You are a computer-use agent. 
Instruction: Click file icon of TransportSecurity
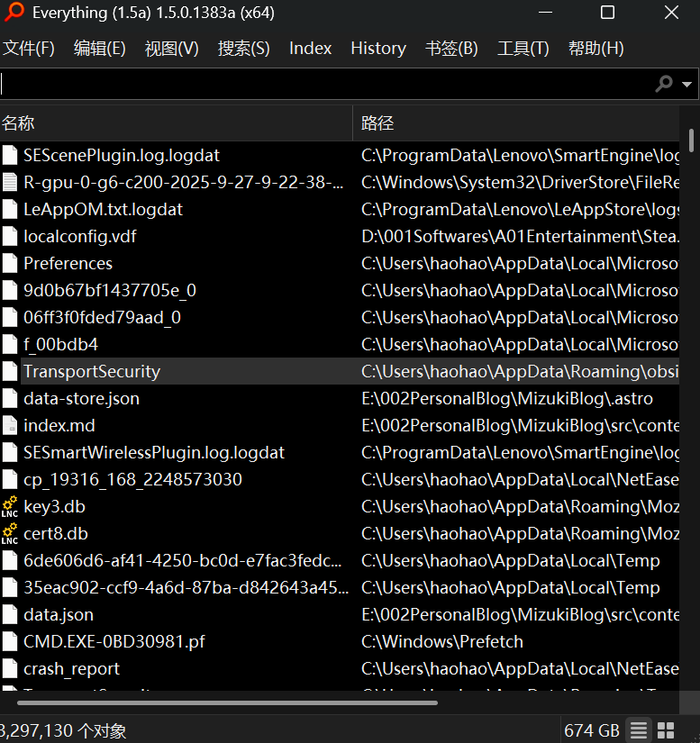click(x=10, y=371)
